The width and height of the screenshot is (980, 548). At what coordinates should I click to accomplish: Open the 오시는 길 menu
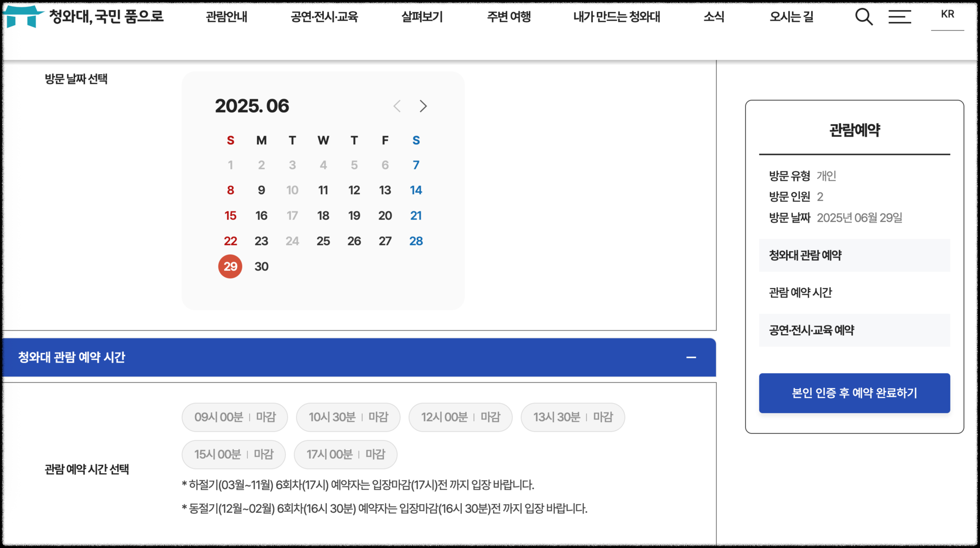coord(791,17)
